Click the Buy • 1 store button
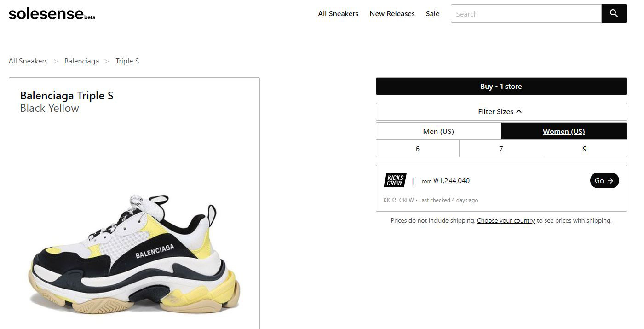This screenshot has width=644, height=329. tap(501, 87)
